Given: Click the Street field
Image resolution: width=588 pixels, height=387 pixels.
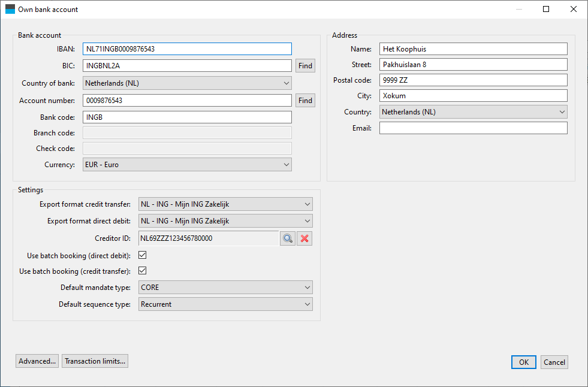Looking at the screenshot, I should (x=474, y=65).
